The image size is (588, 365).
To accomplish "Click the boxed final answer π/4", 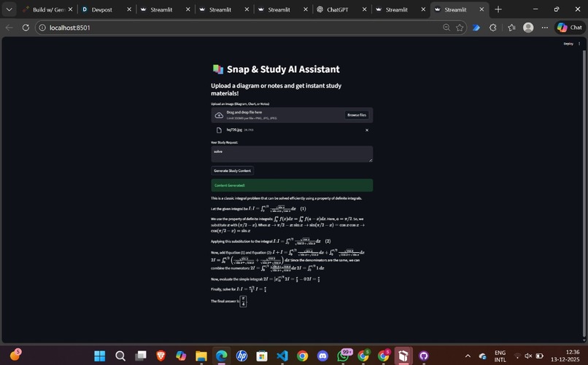I will pos(243,302).
